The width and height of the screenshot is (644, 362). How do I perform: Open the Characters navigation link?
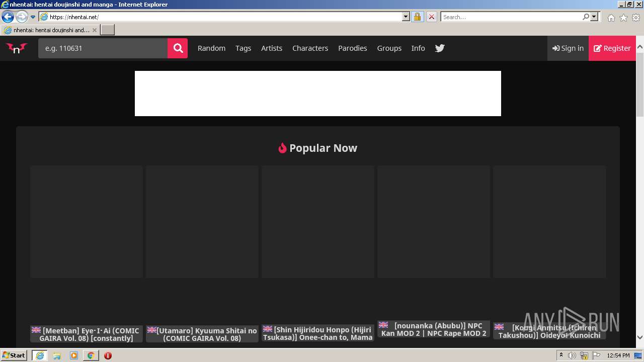click(x=310, y=48)
